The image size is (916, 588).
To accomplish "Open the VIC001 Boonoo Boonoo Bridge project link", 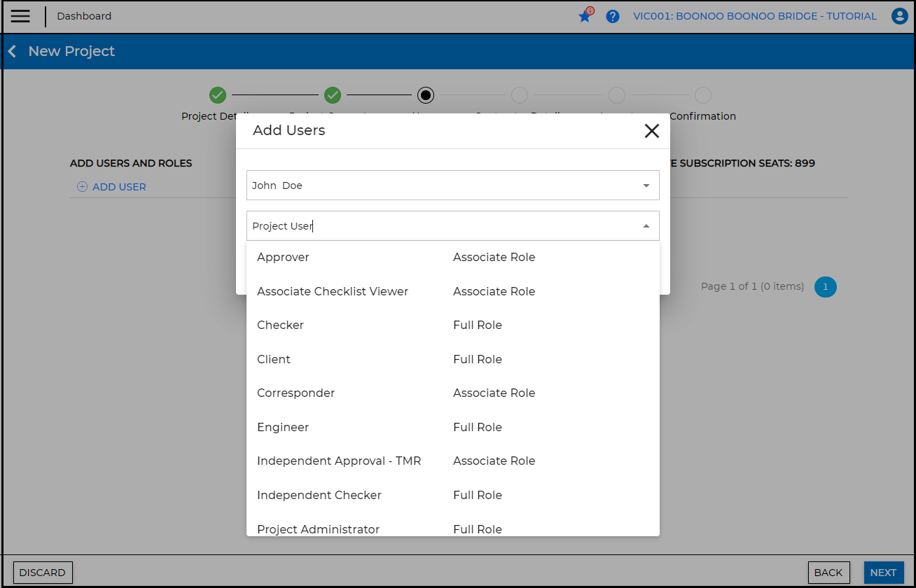I will 754,16.
